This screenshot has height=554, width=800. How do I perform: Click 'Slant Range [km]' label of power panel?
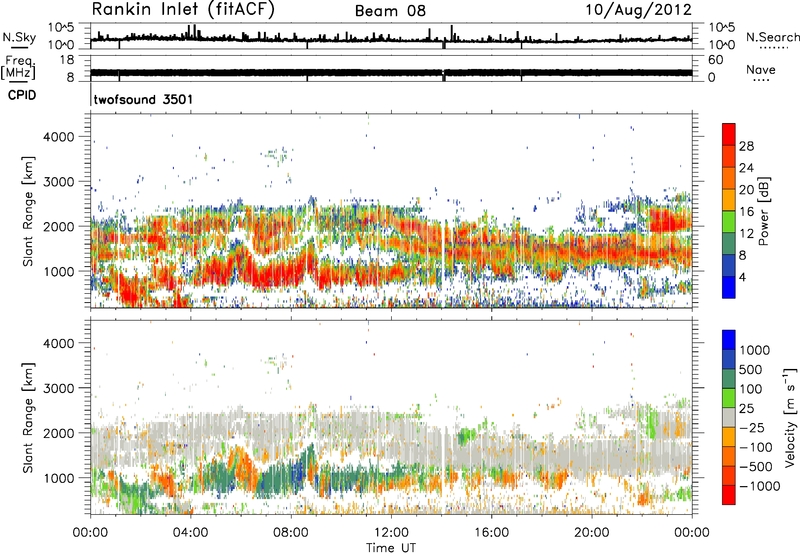pyautogui.click(x=28, y=211)
